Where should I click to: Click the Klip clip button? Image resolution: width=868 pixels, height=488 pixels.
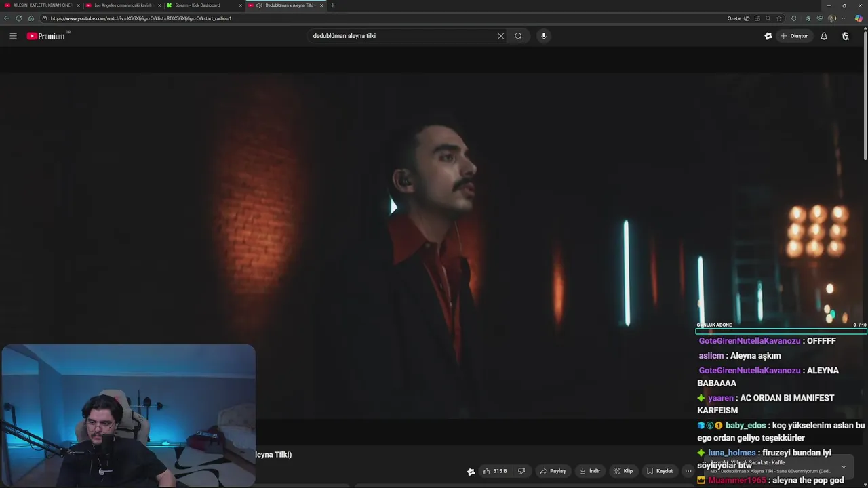point(623,471)
